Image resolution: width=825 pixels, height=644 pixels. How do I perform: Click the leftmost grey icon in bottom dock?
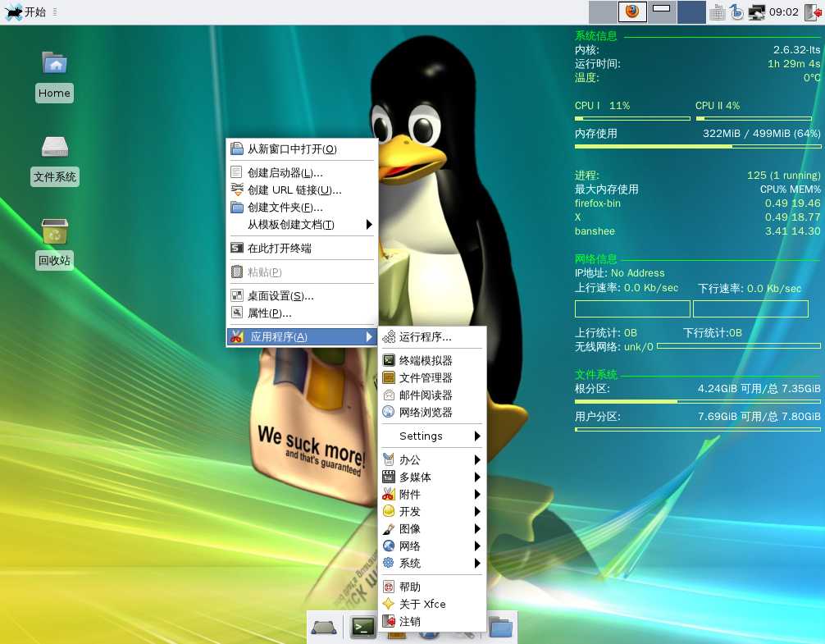pyautogui.click(x=324, y=627)
